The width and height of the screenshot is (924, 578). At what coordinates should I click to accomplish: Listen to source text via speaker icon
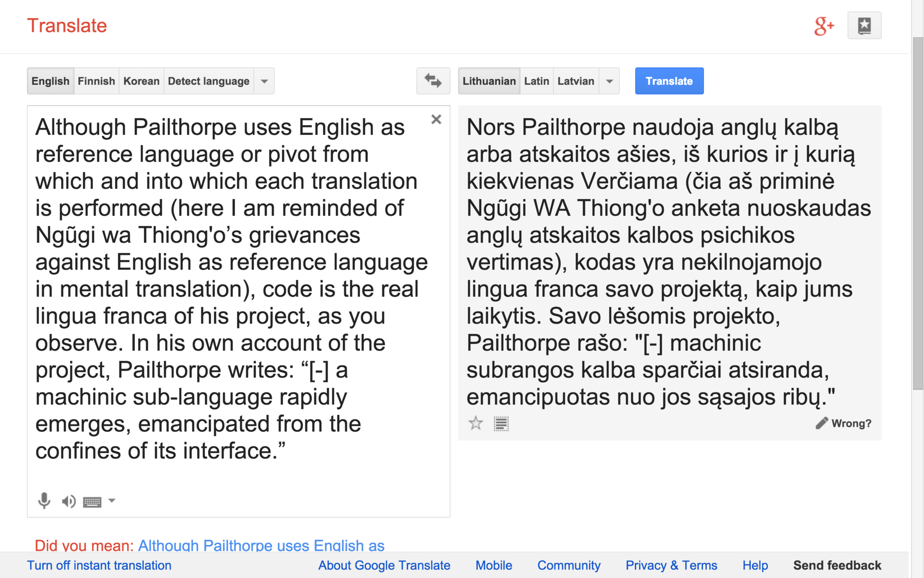pyautogui.click(x=68, y=501)
